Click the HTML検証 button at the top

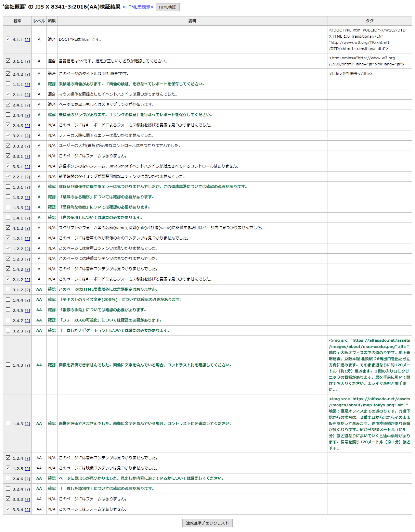point(167,7)
